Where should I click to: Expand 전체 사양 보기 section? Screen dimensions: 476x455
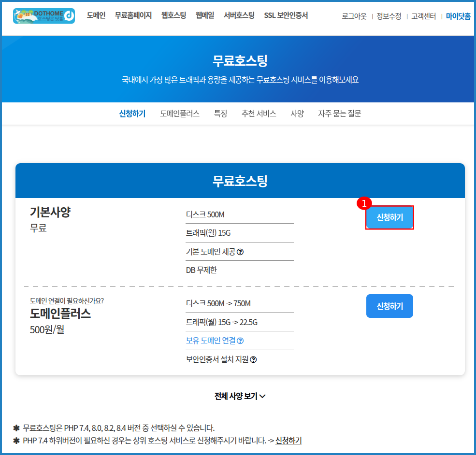coord(240,396)
